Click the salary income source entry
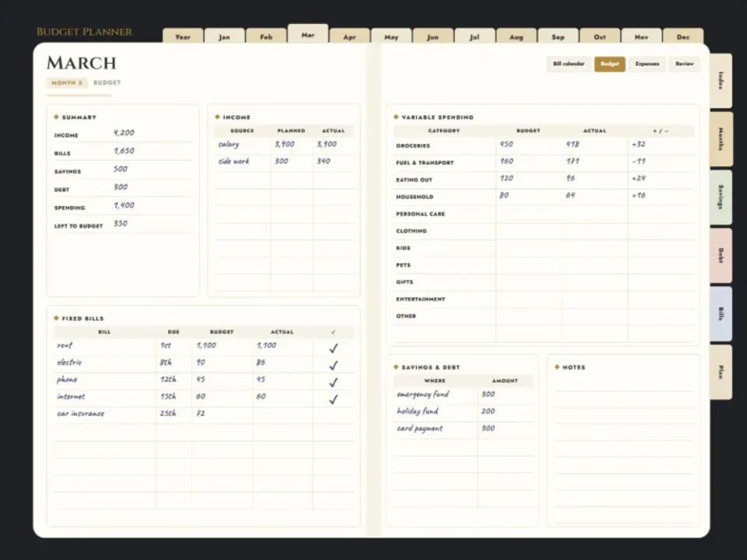 (229, 145)
